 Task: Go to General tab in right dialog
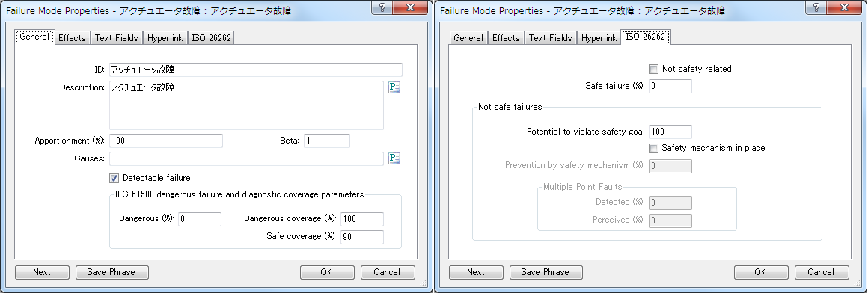(468, 37)
